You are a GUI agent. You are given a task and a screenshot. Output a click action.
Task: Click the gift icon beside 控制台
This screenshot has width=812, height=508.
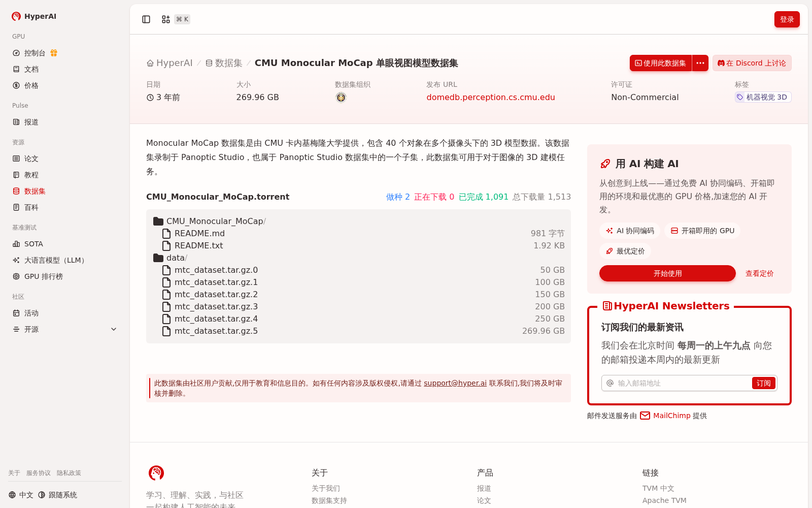pyautogui.click(x=54, y=53)
